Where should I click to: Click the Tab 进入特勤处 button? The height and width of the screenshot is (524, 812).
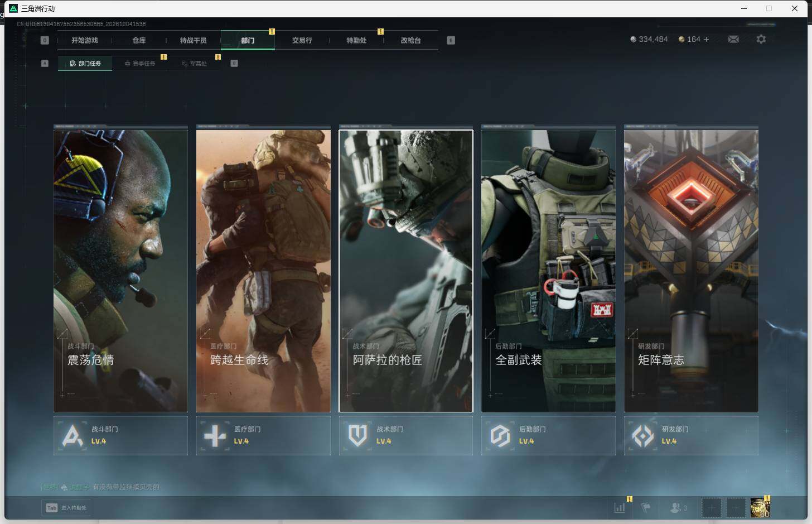pos(66,508)
